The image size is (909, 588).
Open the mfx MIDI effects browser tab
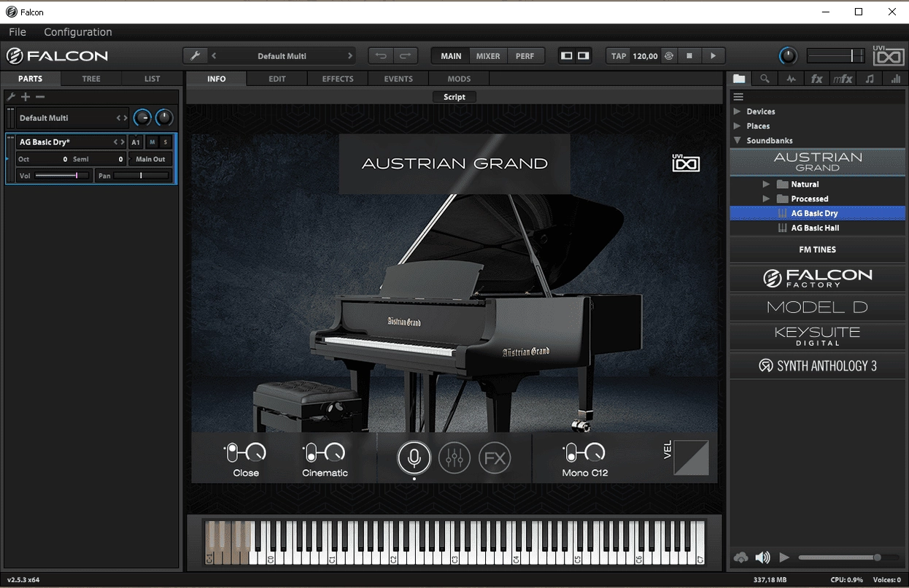[843, 79]
